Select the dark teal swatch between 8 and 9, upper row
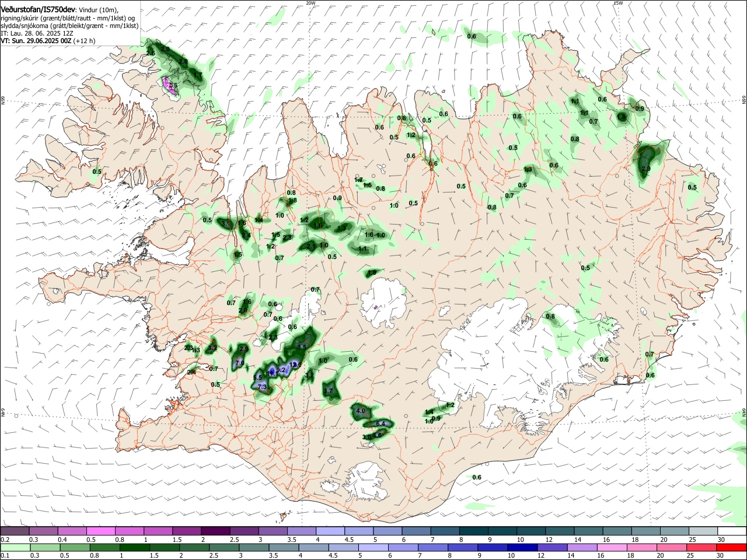 pos(473,531)
